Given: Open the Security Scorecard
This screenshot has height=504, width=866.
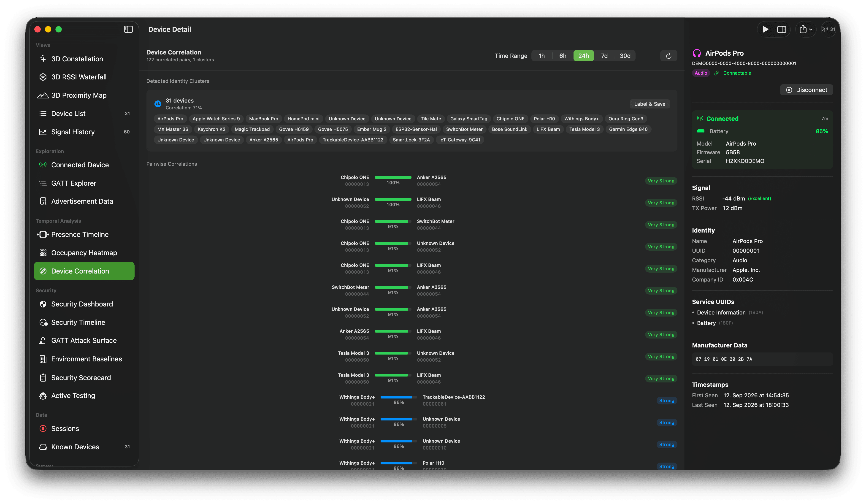Looking at the screenshot, I should (x=84, y=377).
